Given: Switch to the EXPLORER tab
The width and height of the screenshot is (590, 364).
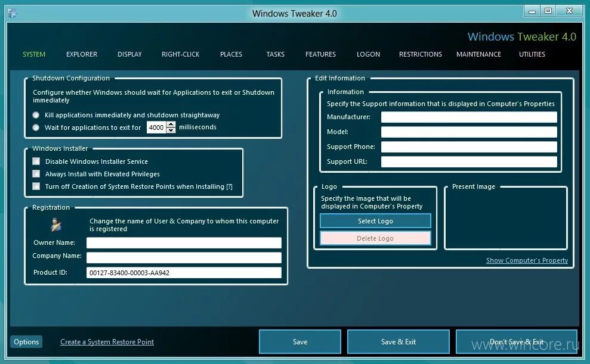Looking at the screenshot, I should [x=82, y=54].
